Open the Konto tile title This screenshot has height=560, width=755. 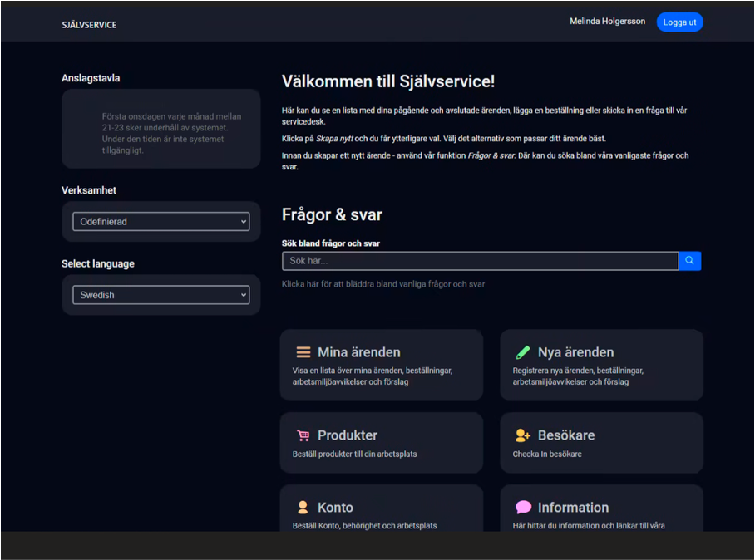click(335, 508)
